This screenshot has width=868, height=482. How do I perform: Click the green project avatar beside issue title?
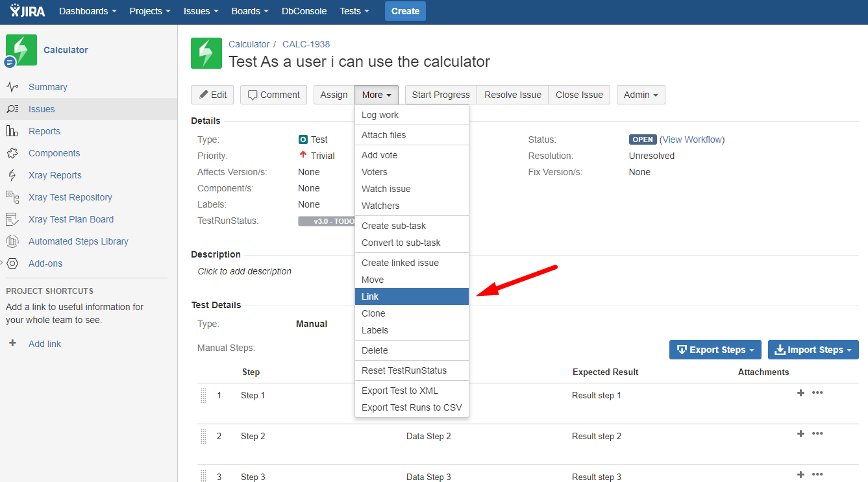tap(206, 53)
